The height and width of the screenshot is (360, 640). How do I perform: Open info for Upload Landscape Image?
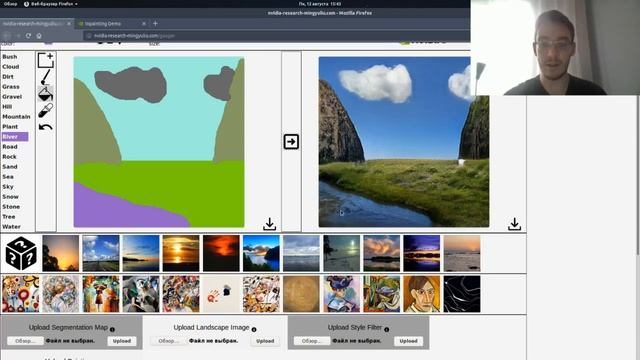254,329
